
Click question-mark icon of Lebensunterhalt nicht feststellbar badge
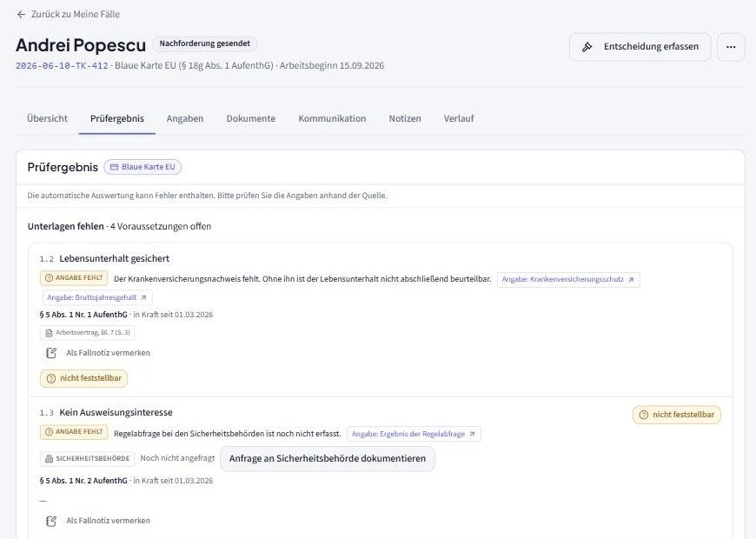point(51,379)
